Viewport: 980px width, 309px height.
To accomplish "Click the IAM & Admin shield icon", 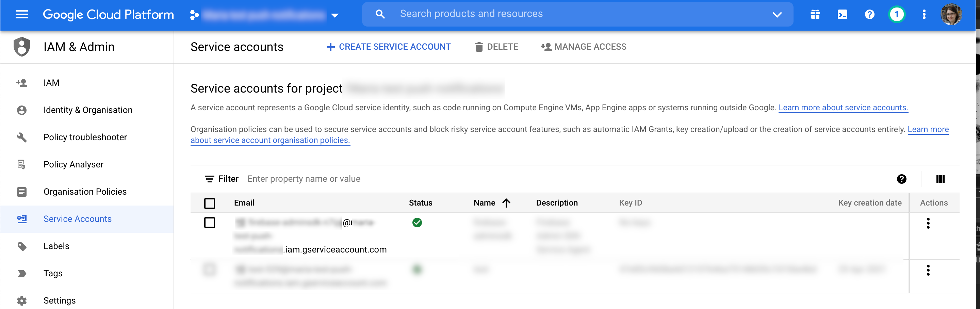I will coord(22,46).
